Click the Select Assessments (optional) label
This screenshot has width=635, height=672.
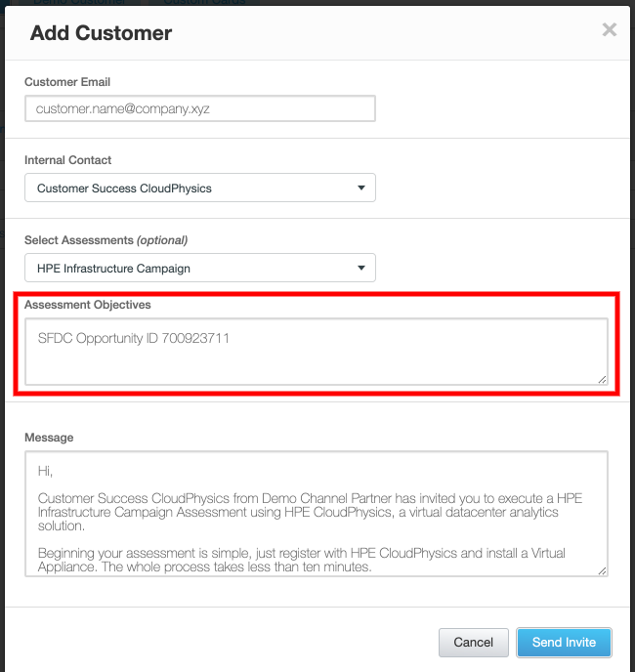[106, 240]
